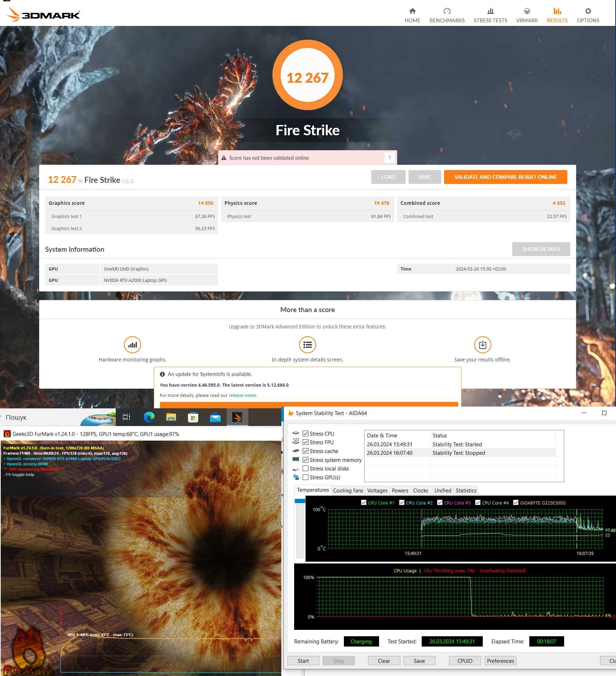Select the RESULTS section
Viewport: 616px width, 676px height.
(557, 15)
